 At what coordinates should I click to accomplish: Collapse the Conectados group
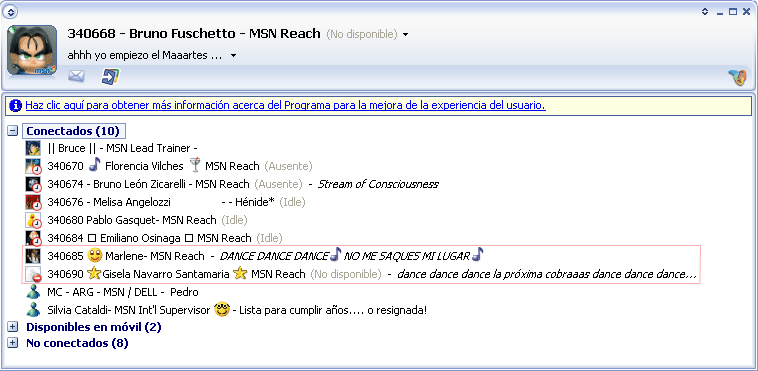click(13, 131)
